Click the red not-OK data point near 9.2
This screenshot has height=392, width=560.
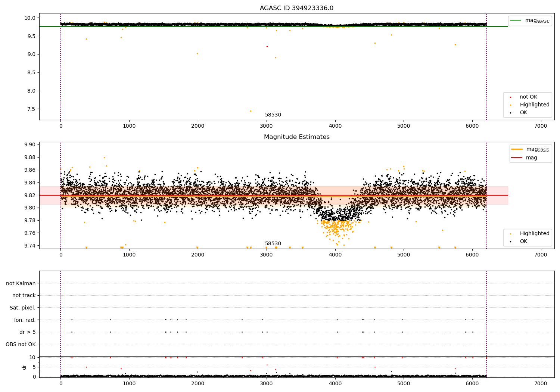[267, 46]
